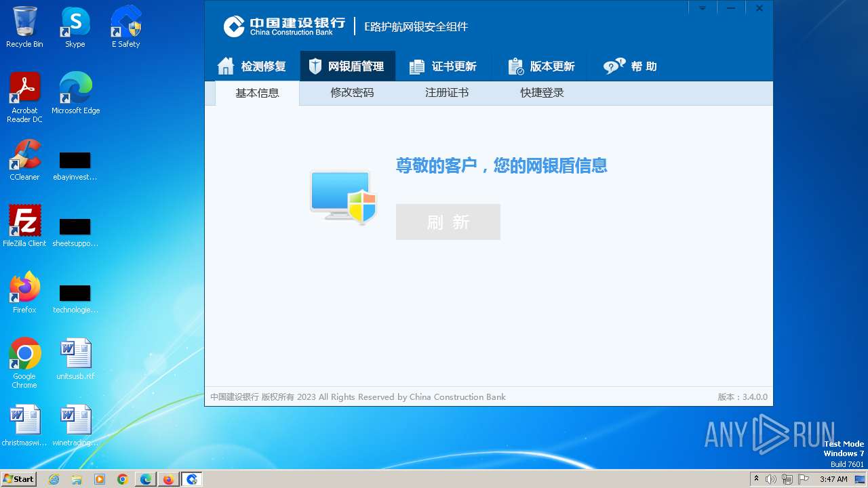This screenshot has height=488, width=868.
Task: Select the 网银盾管理 tab
Action: click(347, 66)
